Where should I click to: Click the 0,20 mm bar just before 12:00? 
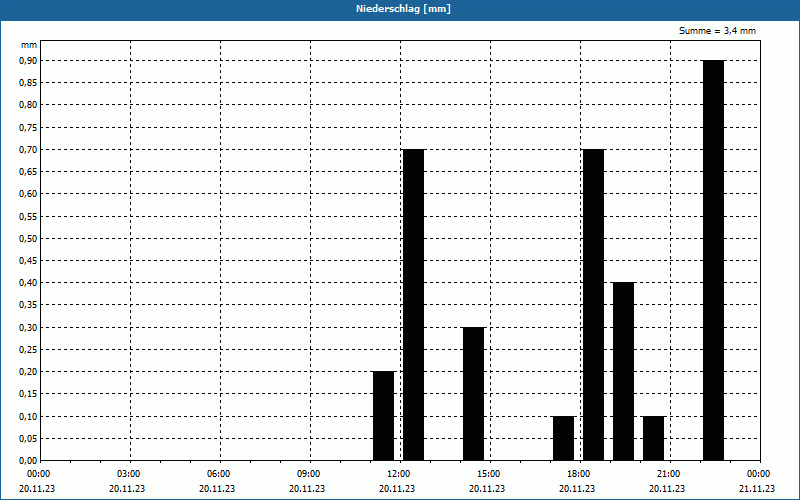tap(384, 416)
